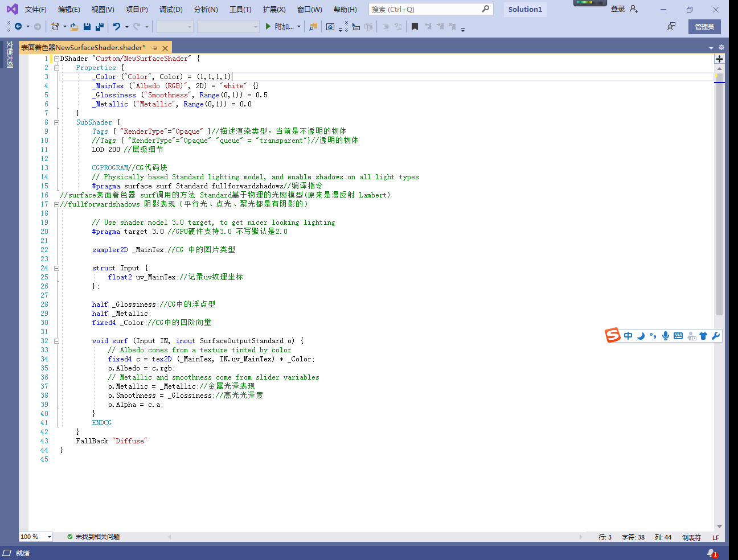Click the Visual Studio logo icon

point(12,9)
